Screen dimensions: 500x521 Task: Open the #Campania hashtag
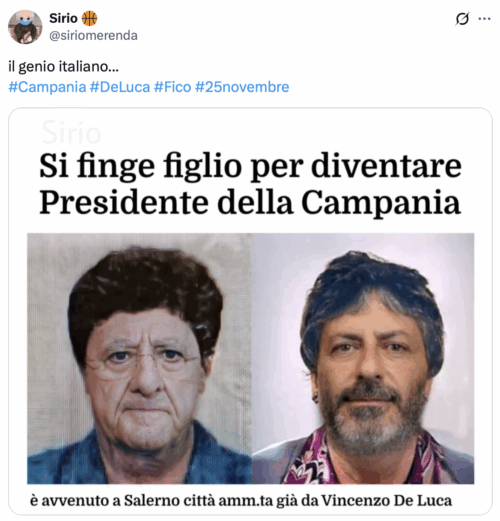tap(47, 87)
